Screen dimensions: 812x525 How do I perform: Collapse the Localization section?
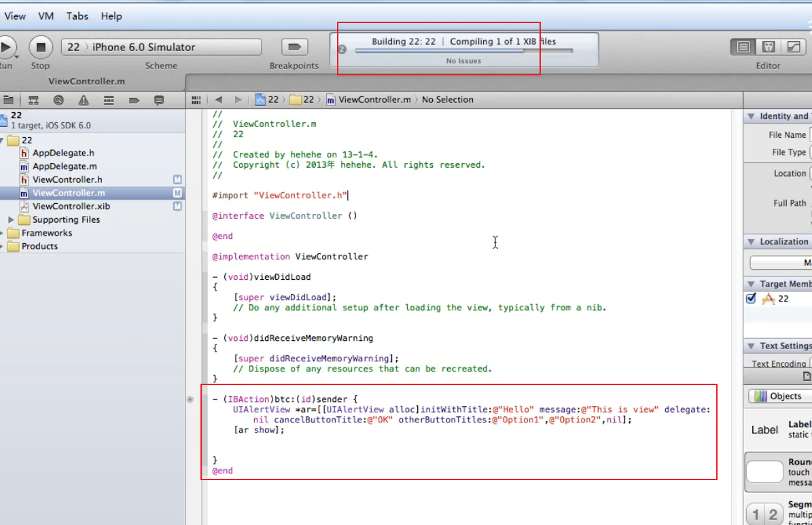point(751,241)
